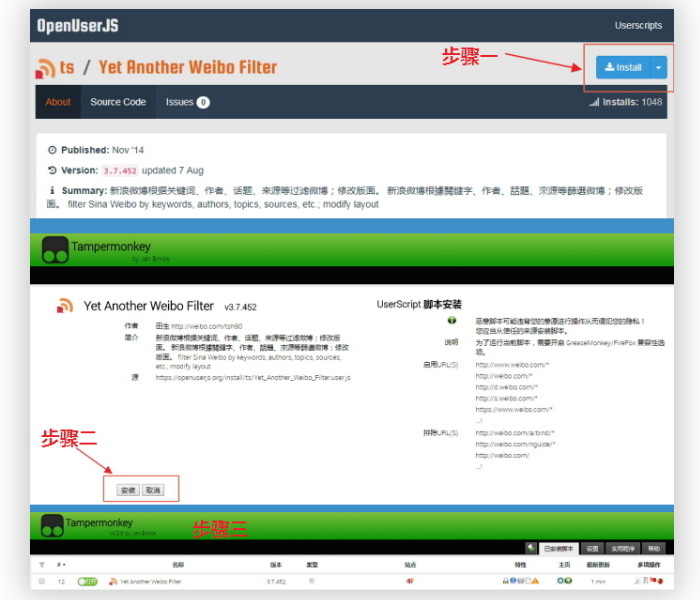Open the Issues tab
Viewport: 700px width, 600px height.
click(188, 102)
